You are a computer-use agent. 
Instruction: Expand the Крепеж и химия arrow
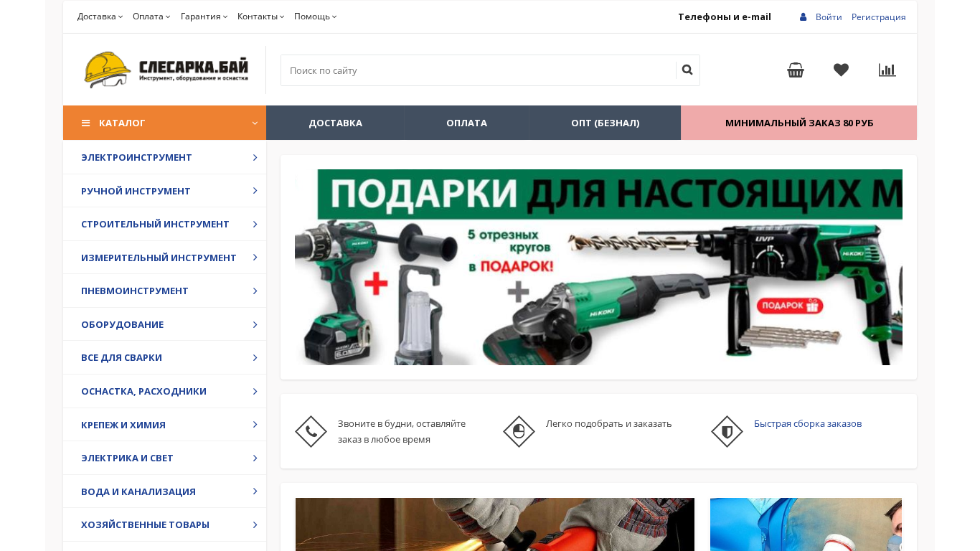(x=255, y=425)
